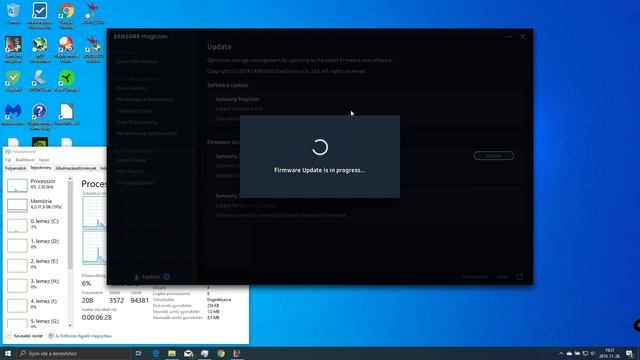Open the Alkalmazáselőzmények tab in Task Manager
Viewport: 640px width, 360px height.
click(x=76, y=168)
